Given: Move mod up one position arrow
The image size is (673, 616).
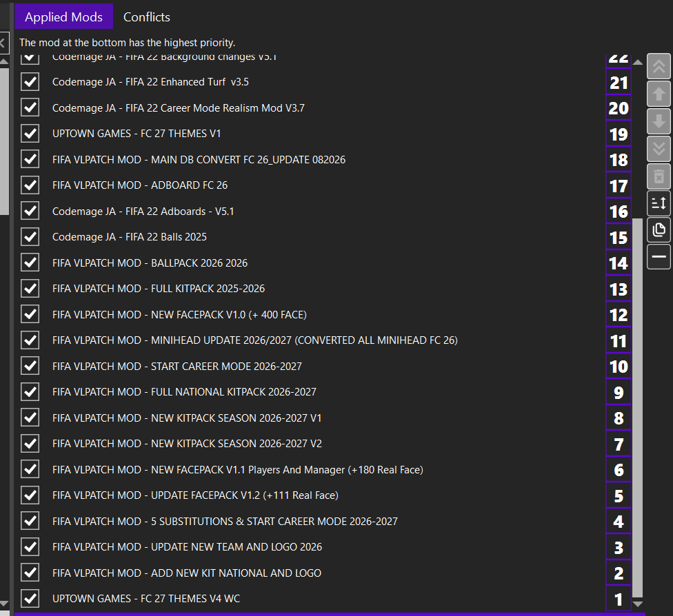Looking at the screenshot, I should tap(659, 94).
